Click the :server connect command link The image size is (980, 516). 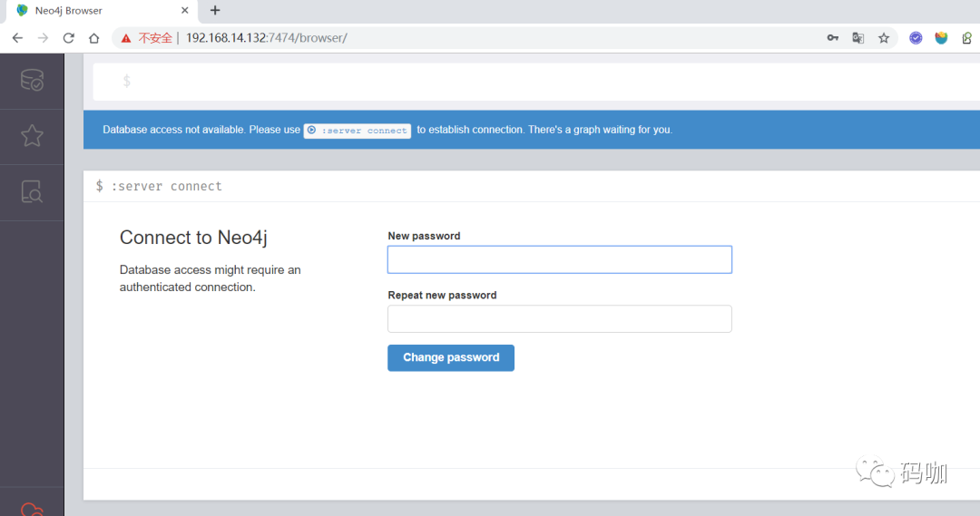(358, 131)
